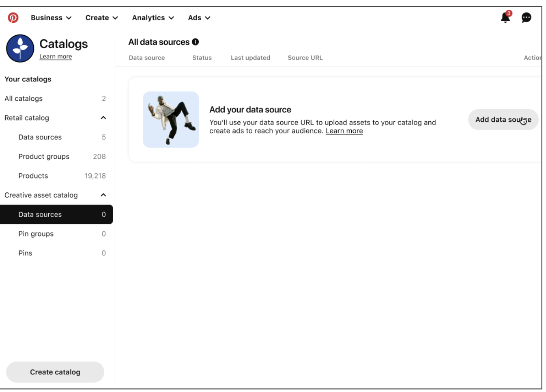
Task: Click the Creative asset catalog label
Action: (41, 195)
